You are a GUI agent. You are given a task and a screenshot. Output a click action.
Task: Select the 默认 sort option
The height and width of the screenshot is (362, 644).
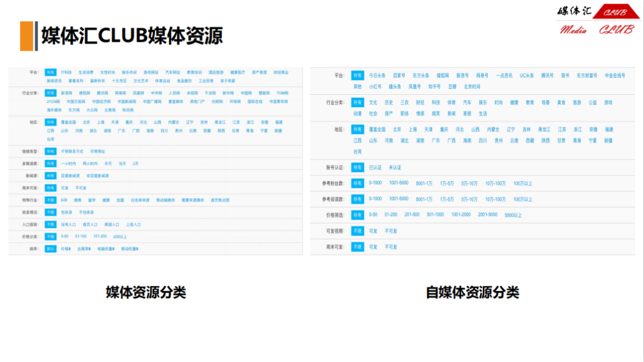pyautogui.click(x=51, y=249)
